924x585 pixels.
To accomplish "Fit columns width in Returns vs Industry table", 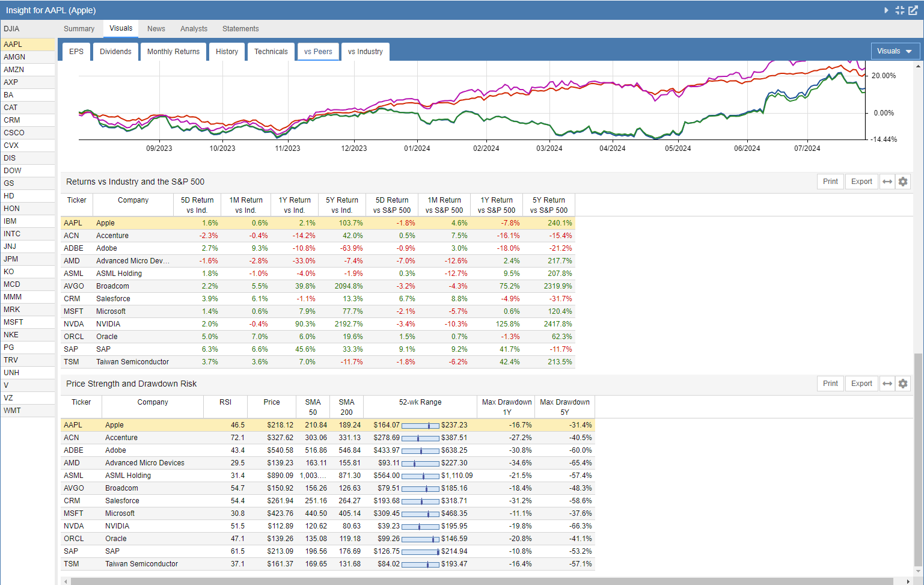I will (887, 182).
